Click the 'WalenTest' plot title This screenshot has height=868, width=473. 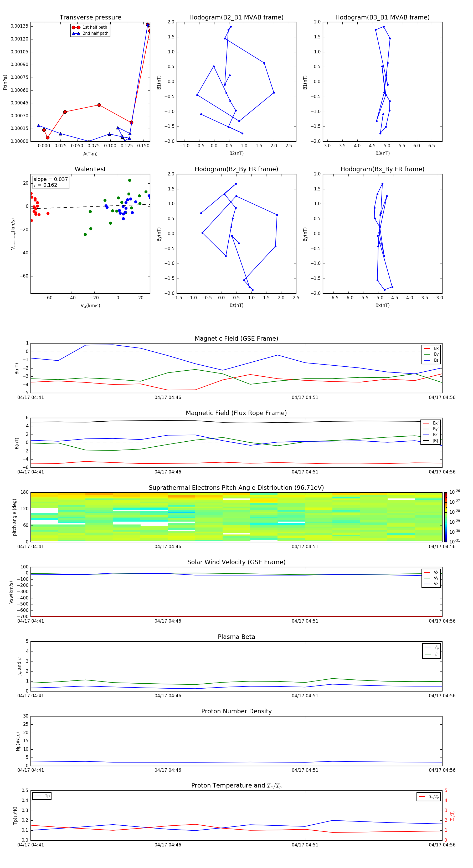(x=90, y=169)
